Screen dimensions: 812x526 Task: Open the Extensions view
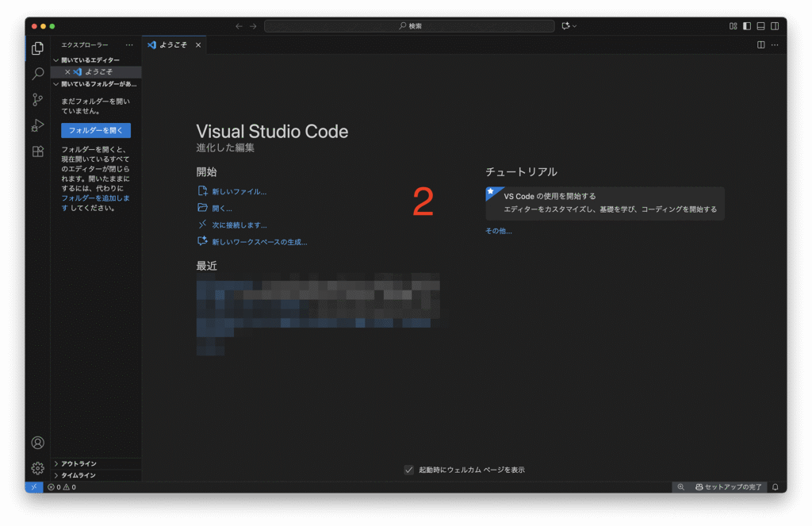click(x=37, y=151)
